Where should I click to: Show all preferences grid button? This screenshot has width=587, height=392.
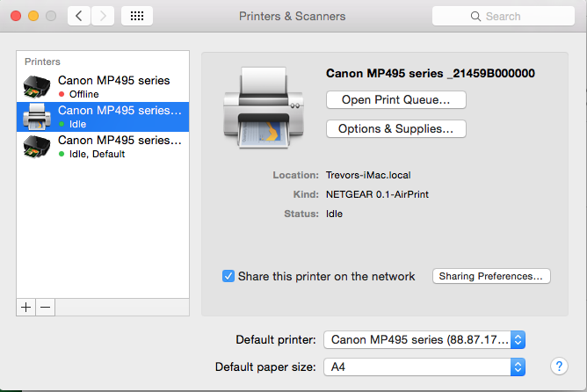137,16
